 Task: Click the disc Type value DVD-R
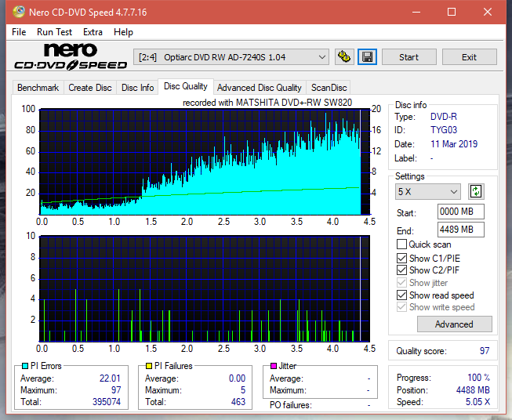click(x=444, y=117)
